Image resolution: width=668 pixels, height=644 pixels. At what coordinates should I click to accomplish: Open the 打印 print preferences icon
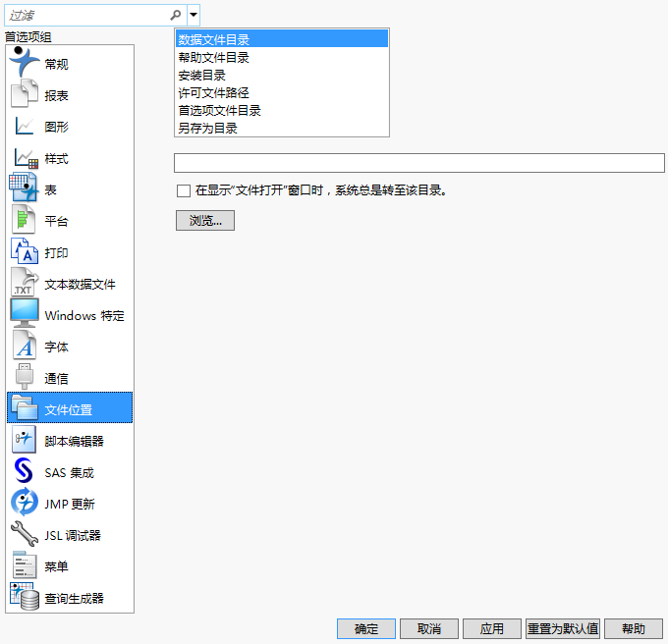point(25,251)
